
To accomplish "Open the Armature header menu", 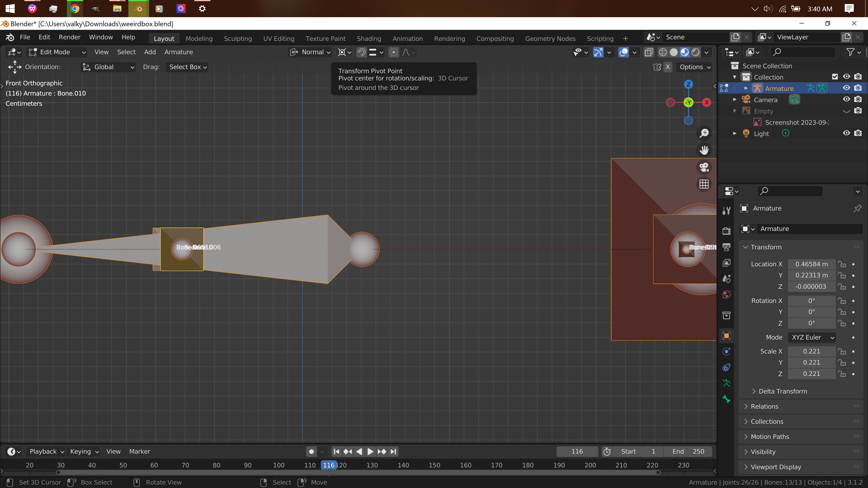I will [x=179, y=52].
